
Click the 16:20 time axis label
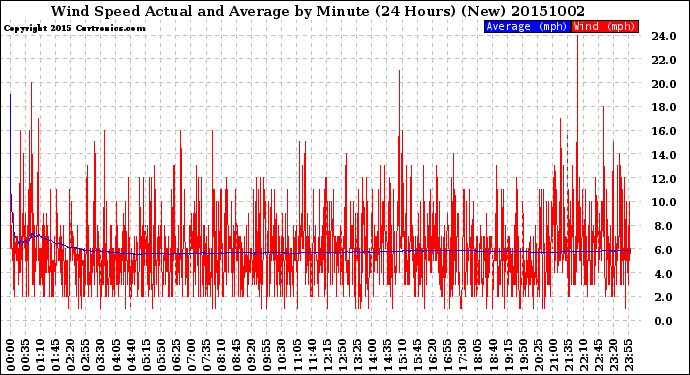point(433,355)
